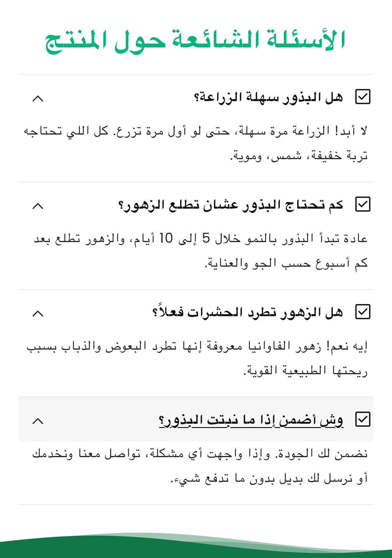Open underlined link "وش أضمن إذا ما نبتت البذور؟"

point(251,420)
